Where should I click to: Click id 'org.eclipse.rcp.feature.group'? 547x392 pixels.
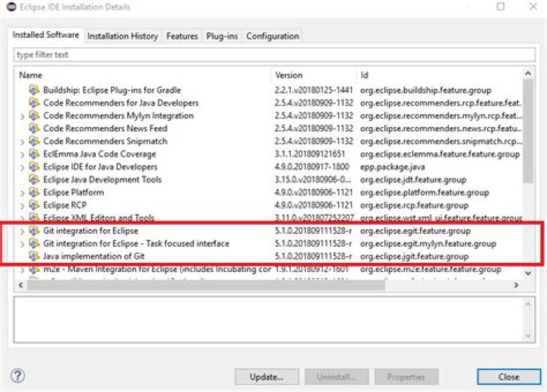coord(414,205)
